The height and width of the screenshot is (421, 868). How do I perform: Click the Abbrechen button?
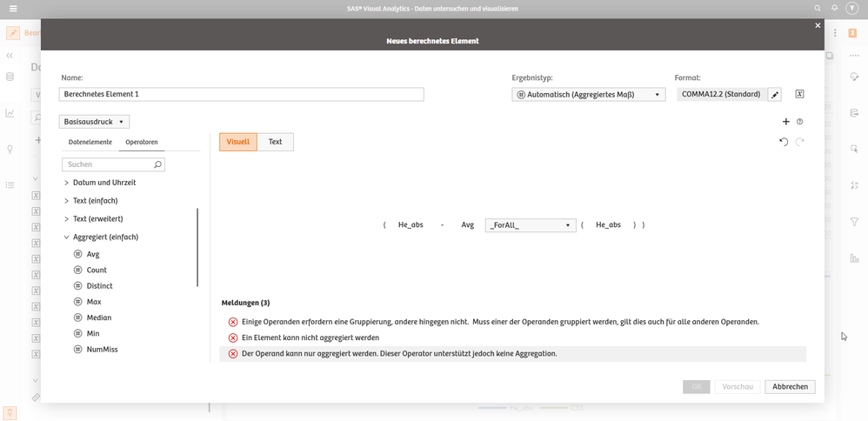(790, 386)
